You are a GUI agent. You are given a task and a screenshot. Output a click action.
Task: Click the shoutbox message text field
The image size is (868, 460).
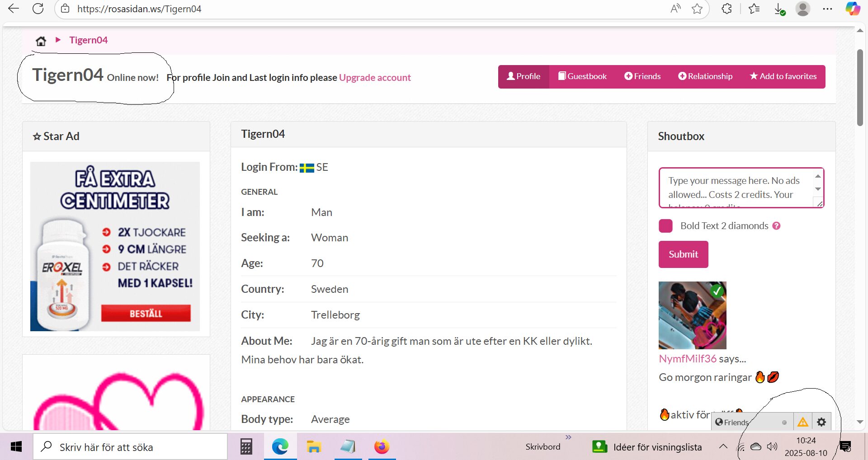[x=737, y=188]
